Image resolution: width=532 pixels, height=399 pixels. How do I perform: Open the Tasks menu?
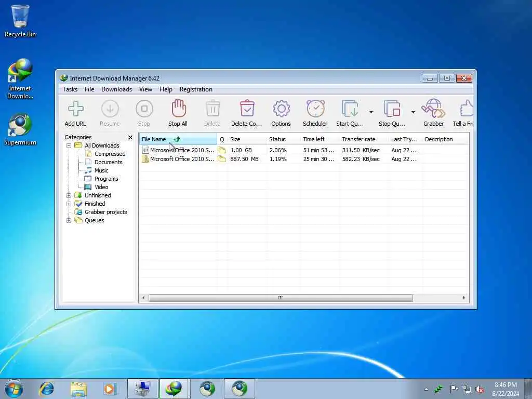pyautogui.click(x=70, y=89)
